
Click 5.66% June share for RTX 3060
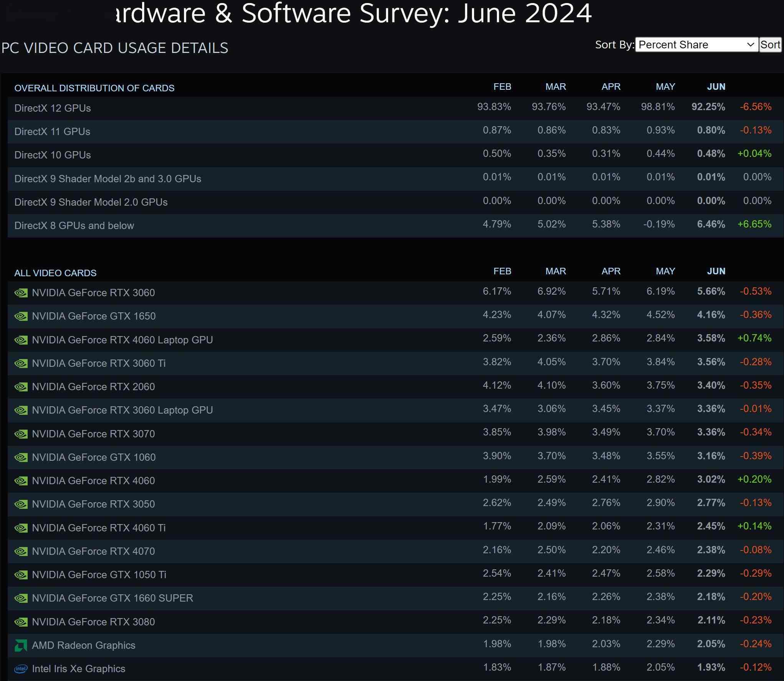point(711,292)
